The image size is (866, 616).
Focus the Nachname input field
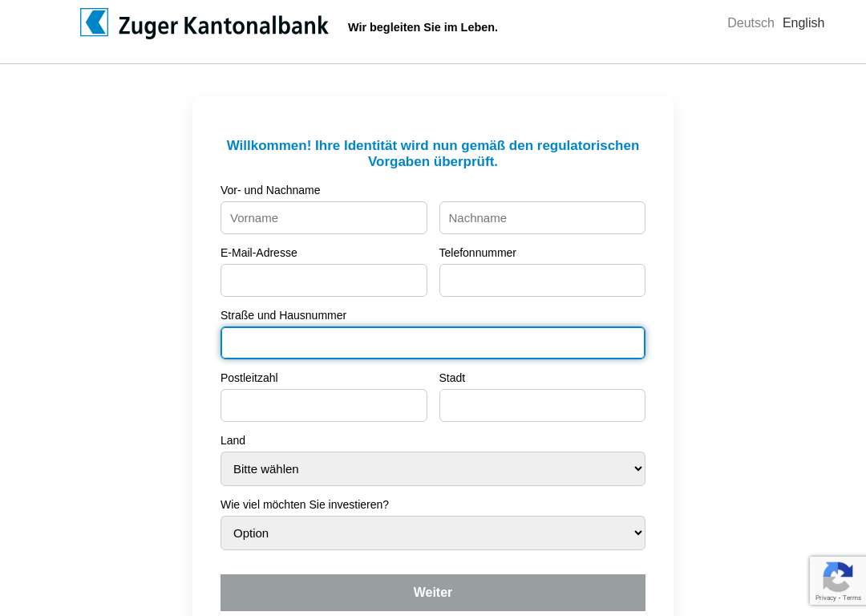[x=542, y=217]
